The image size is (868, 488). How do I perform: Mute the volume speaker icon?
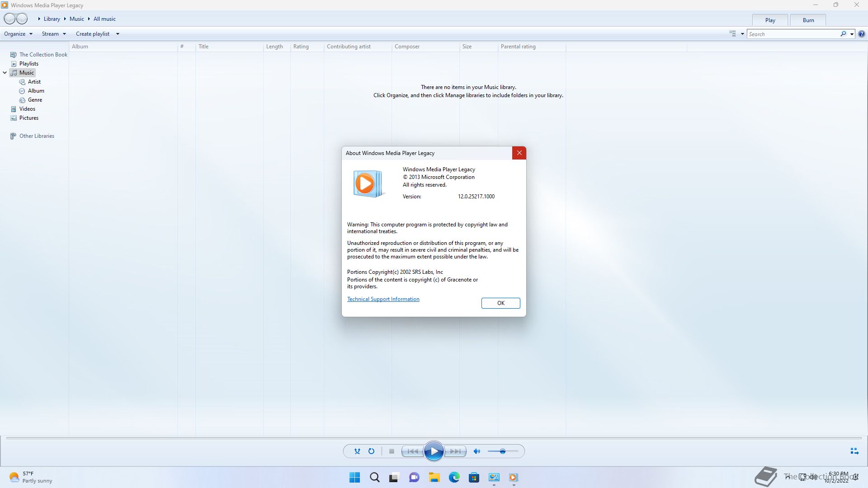[x=476, y=451]
